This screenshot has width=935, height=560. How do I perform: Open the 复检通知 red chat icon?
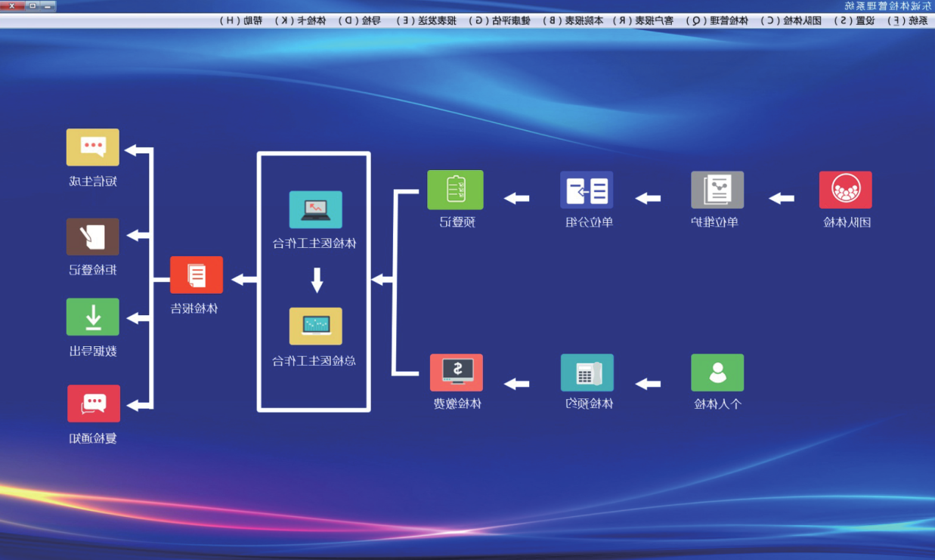pyautogui.click(x=93, y=404)
